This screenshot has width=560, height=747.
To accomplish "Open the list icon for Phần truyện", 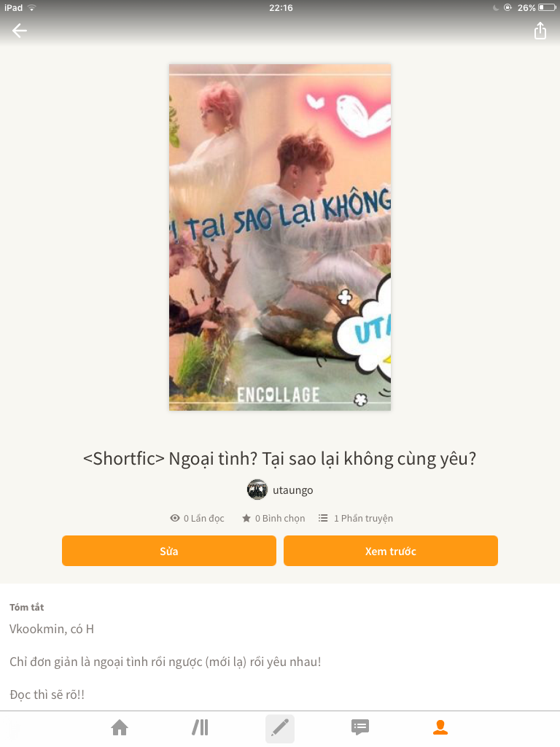I will click(323, 518).
